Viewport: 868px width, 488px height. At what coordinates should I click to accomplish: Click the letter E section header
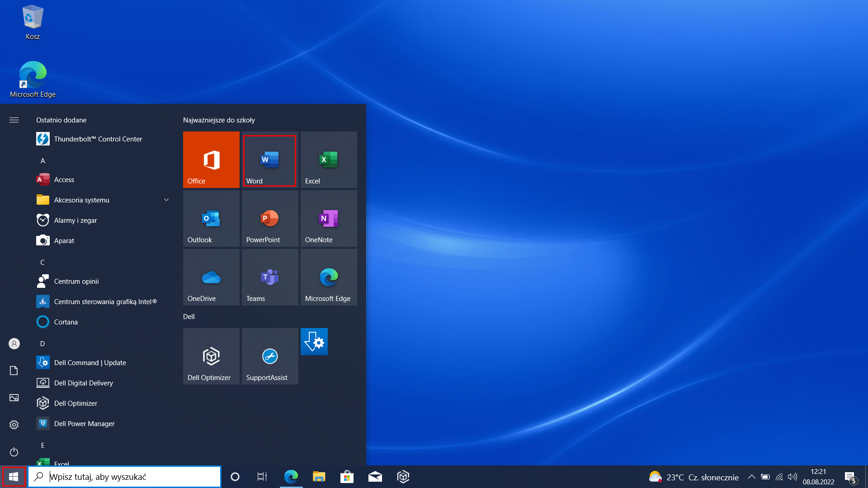[x=43, y=445]
